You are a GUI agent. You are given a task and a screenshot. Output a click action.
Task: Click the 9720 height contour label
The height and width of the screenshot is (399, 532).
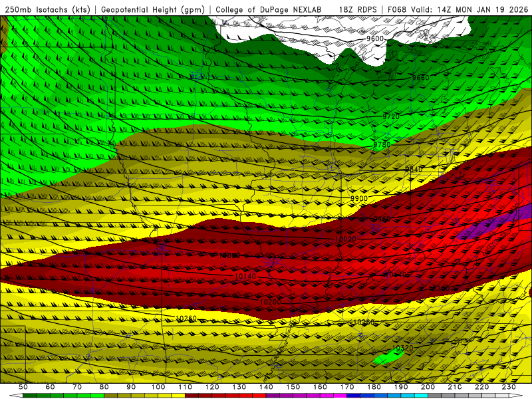tap(391, 116)
